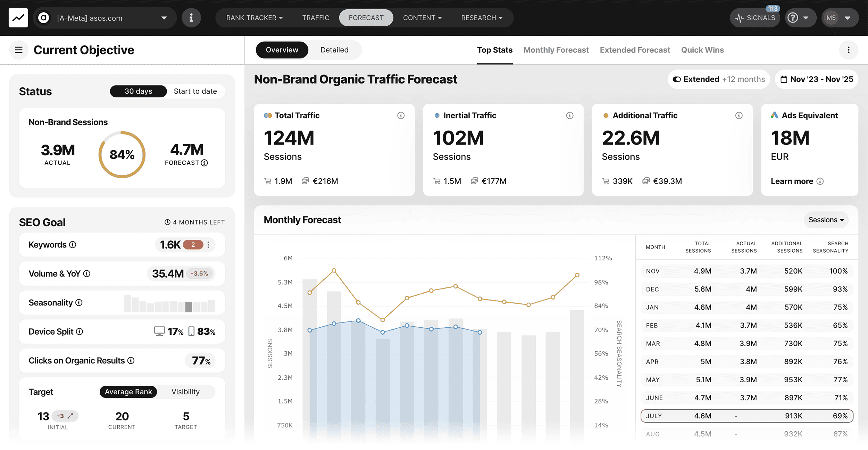Click the info icon on the Total Traffic card
868x450 pixels.
[x=401, y=115]
